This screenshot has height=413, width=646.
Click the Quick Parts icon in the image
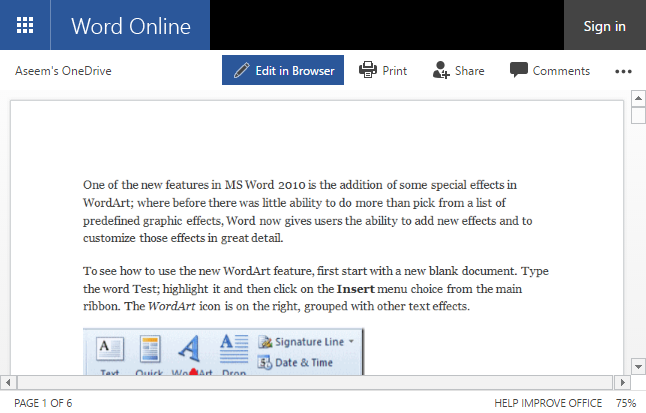(x=149, y=352)
